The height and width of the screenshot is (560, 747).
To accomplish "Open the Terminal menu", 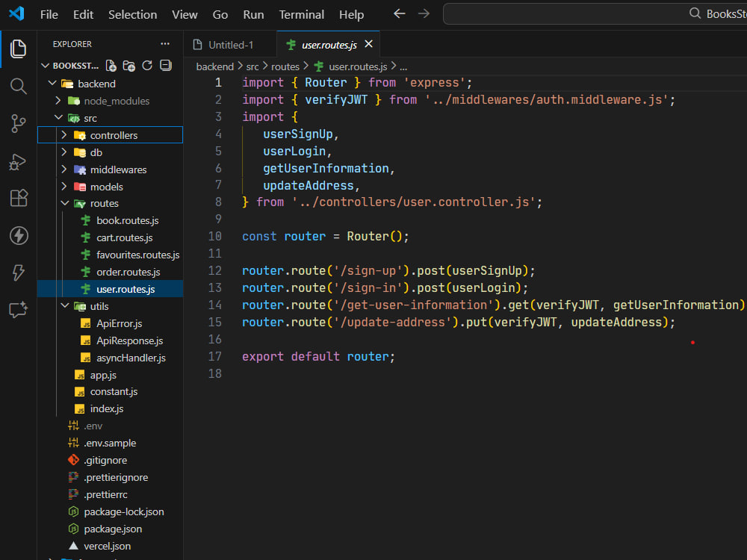I will (302, 15).
